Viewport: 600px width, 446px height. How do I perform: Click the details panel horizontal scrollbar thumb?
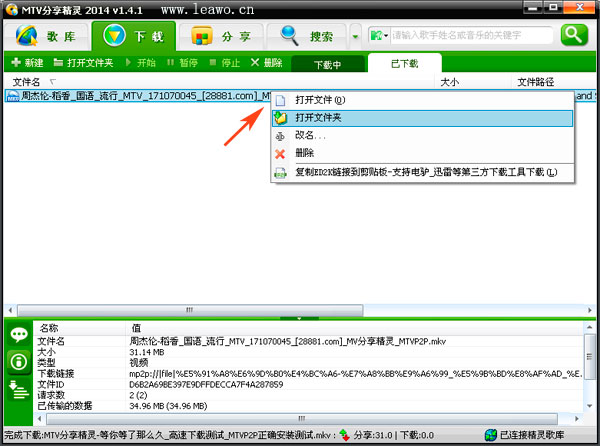(302, 418)
